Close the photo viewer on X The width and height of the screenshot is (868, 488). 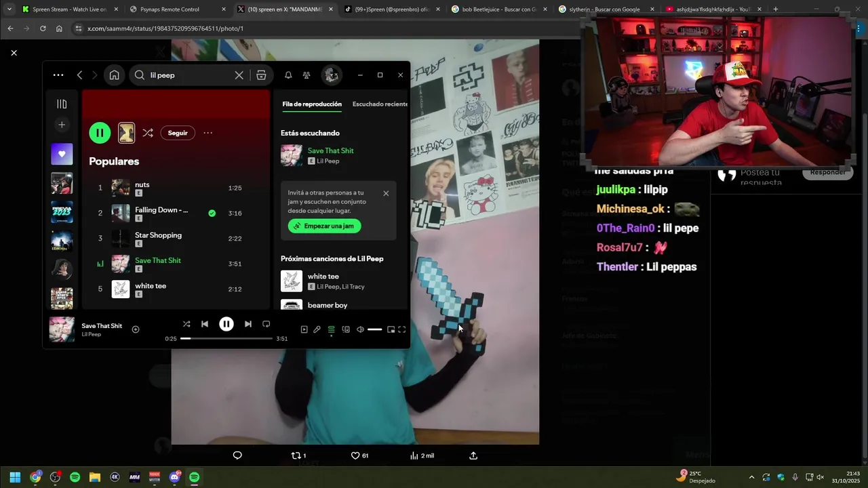pyautogui.click(x=14, y=52)
